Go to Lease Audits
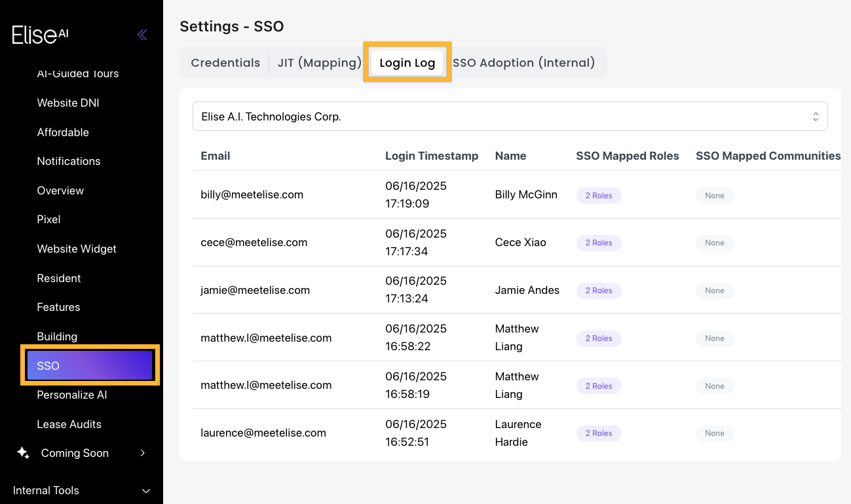Viewport: 851px width, 504px height. coord(69,424)
